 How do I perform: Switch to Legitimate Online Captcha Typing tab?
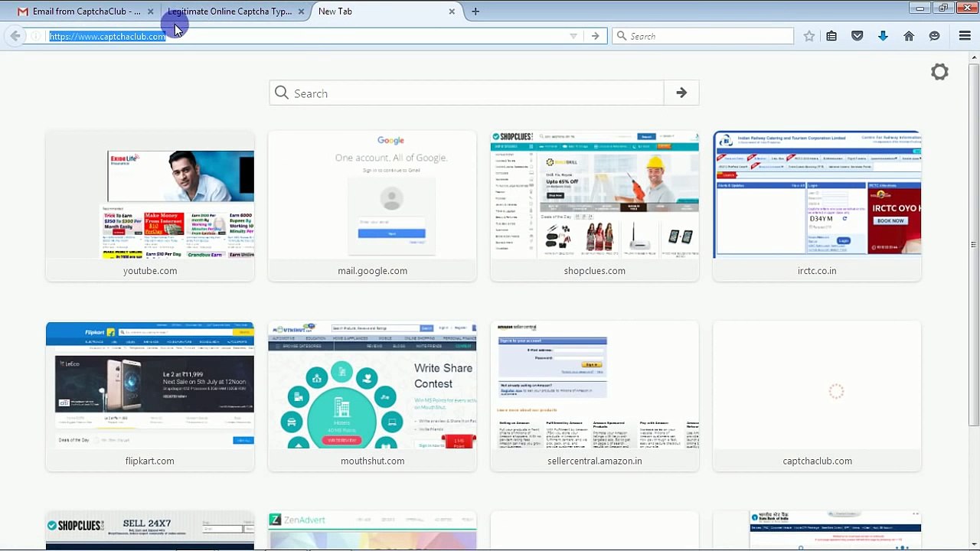click(x=231, y=11)
